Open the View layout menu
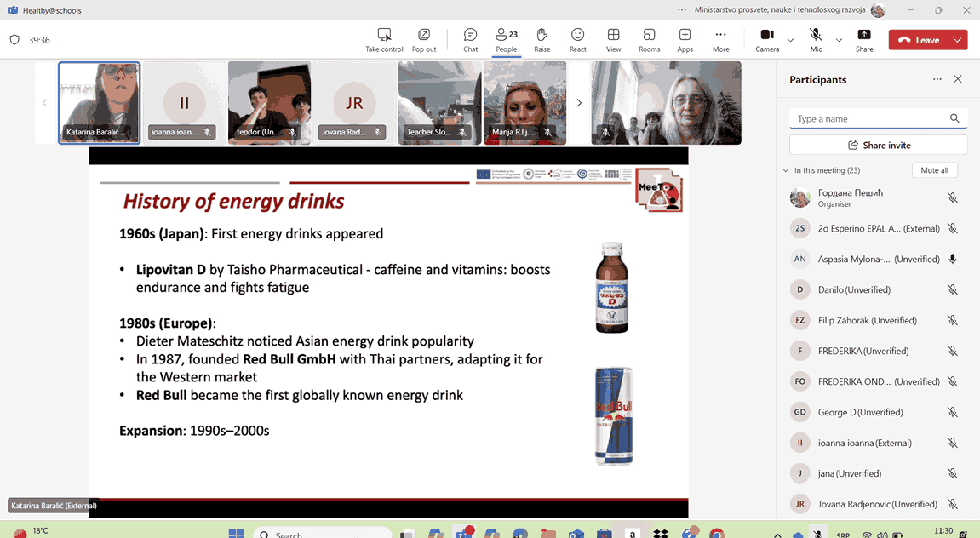This screenshot has width=980, height=538. (x=613, y=39)
